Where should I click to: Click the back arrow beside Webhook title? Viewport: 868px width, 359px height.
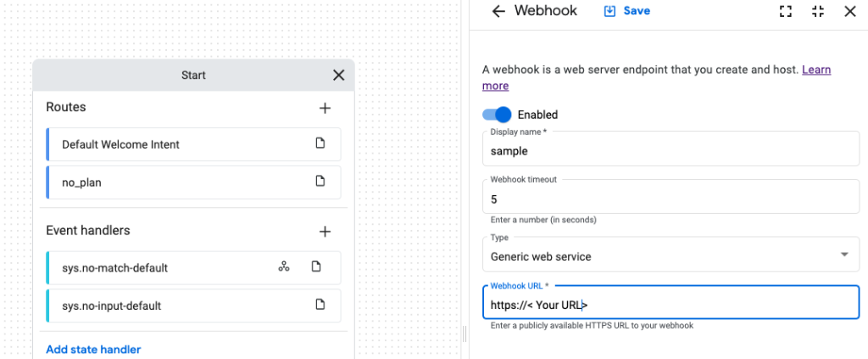click(x=498, y=11)
